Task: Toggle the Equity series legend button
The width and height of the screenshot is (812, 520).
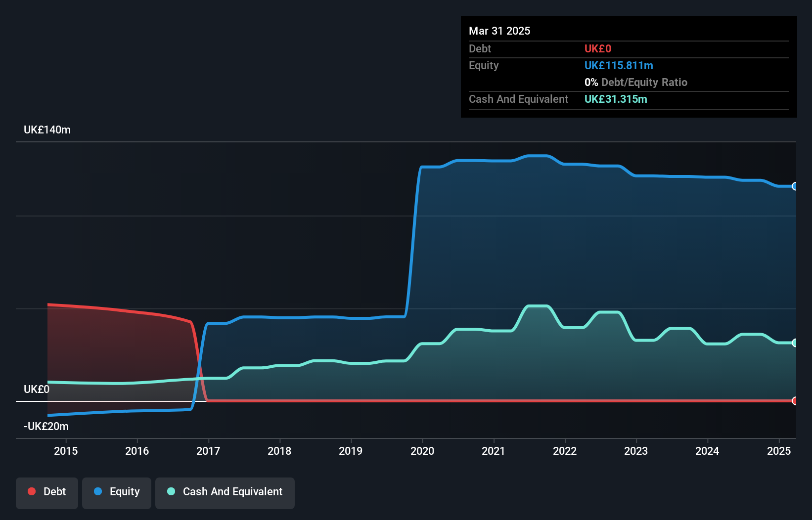Action: click(x=117, y=493)
